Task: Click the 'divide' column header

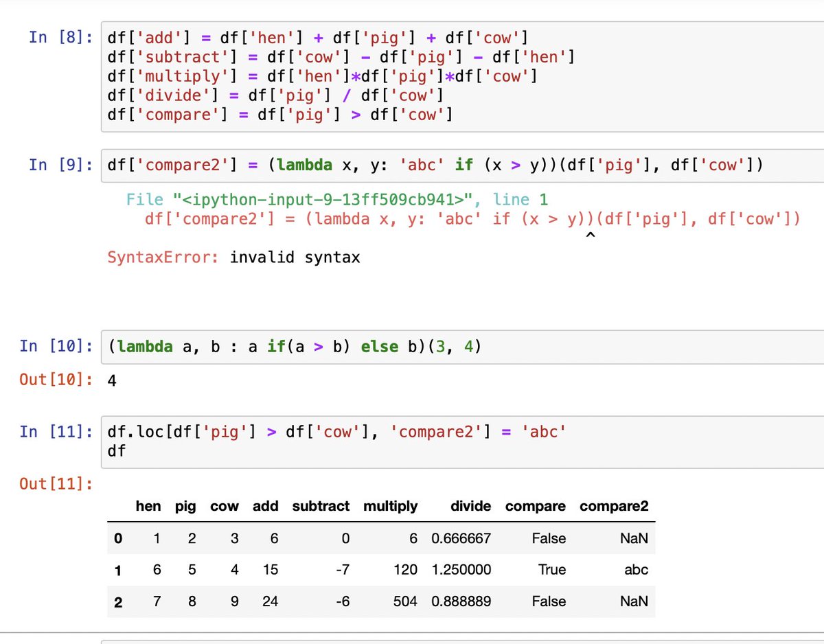Action: click(470, 507)
